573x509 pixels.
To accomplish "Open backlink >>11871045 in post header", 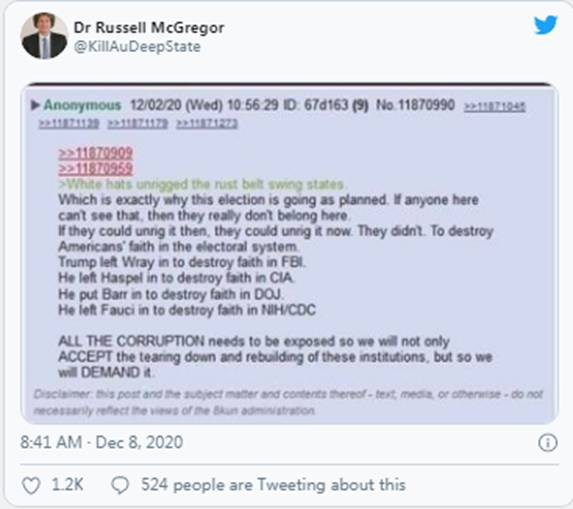I will point(494,107).
